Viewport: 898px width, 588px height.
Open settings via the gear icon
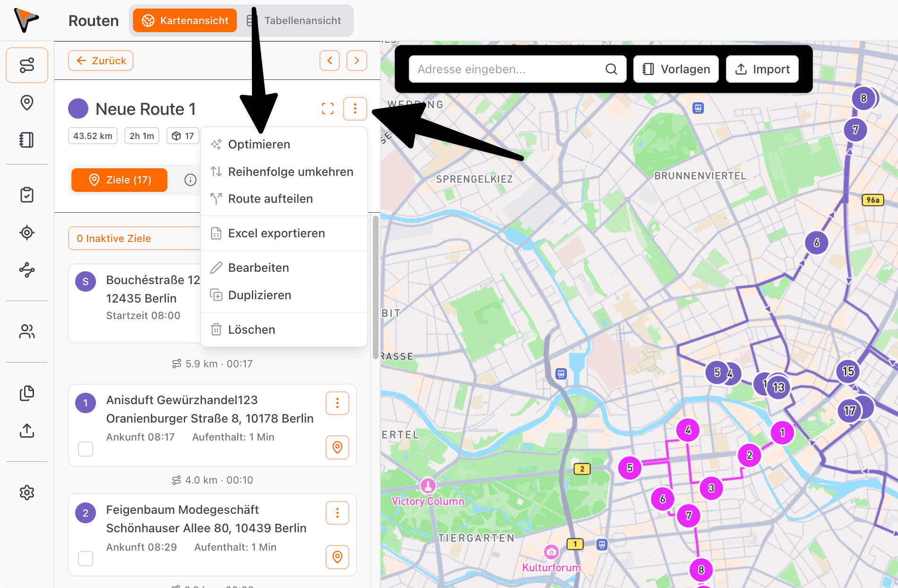pos(27,492)
